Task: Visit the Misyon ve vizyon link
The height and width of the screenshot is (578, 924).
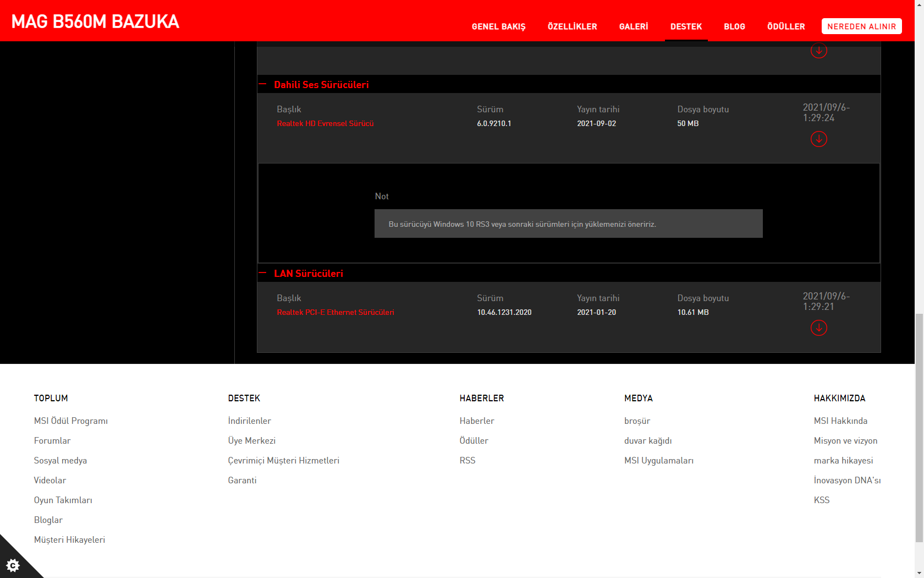Action: tap(845, 440)
